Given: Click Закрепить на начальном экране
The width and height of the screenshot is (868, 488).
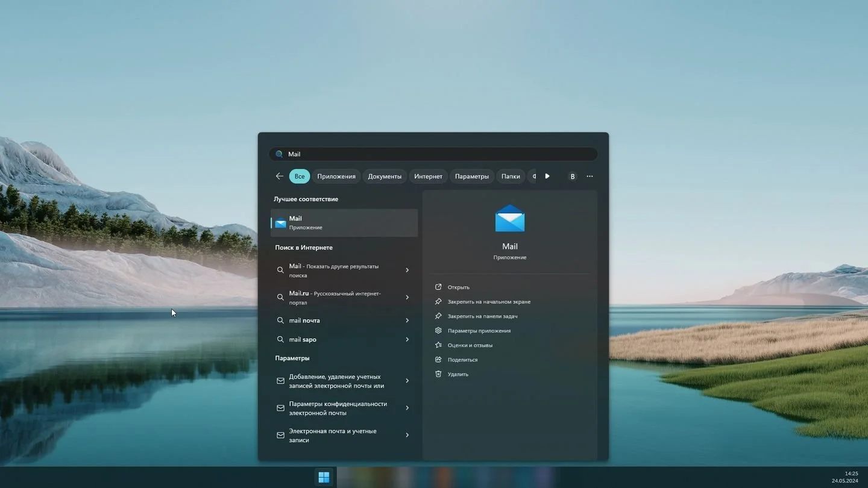Looking at the screenshot, I should (x=489, y=302).
